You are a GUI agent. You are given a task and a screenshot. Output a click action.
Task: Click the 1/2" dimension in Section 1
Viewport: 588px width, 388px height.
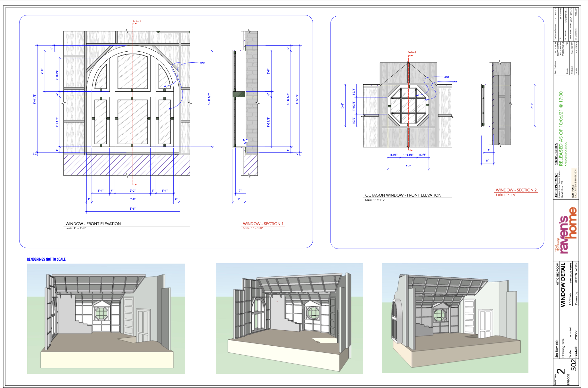[245, 140]
